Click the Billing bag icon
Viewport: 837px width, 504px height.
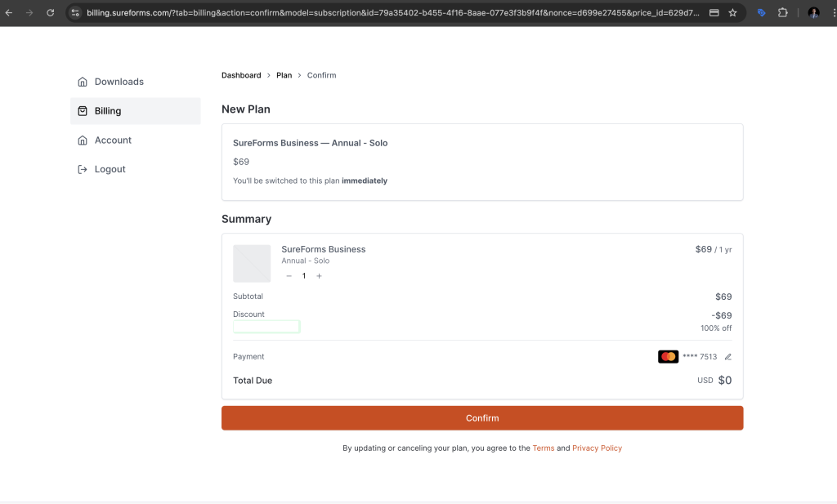[83, 110]
